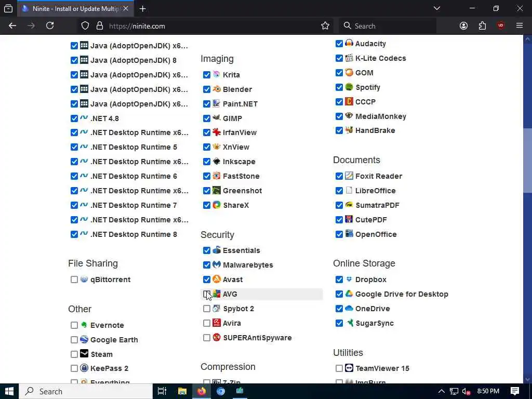Click the Firefox search box
This screenshot has width=532, height=399.
(388, 26)
